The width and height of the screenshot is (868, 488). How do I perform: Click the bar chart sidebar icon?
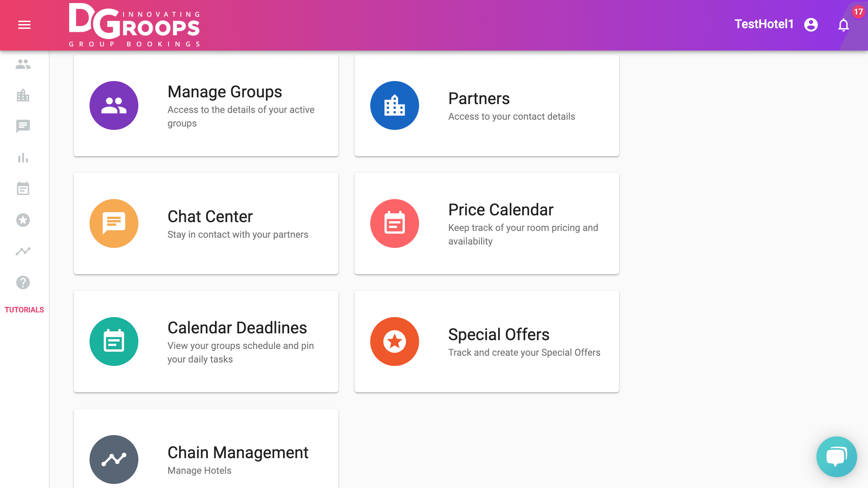point(23,158)
